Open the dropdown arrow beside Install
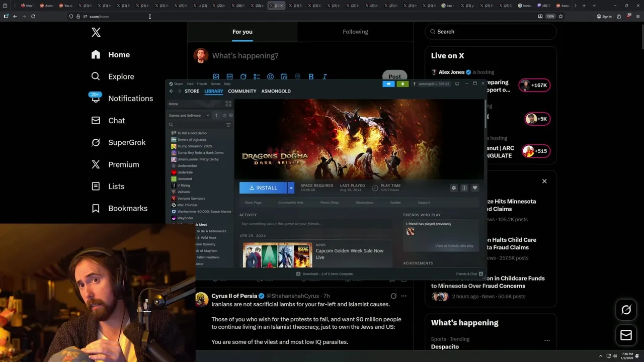The width and height of the screenshot is (644, 362). (291, 188)
